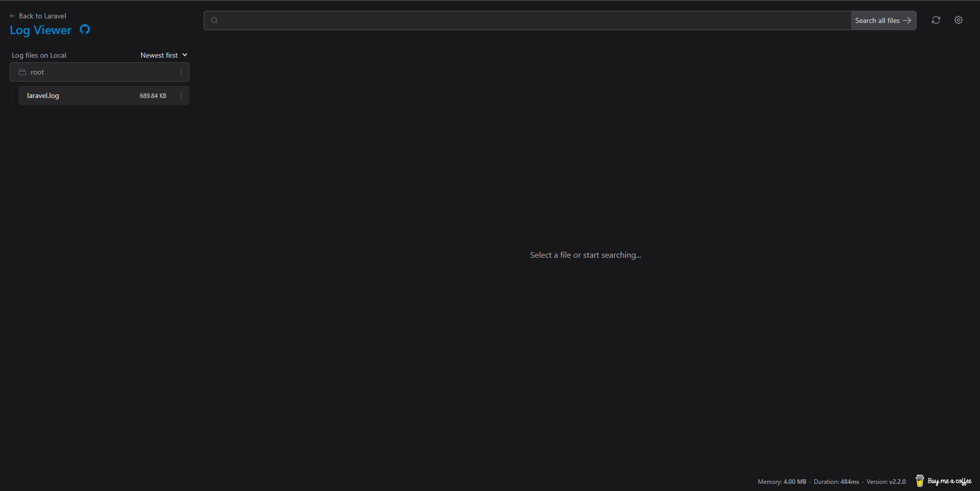Click the root folder icon
Image resolution: width=980 pixels, height=491 pixels.
[x=22, y=72]
